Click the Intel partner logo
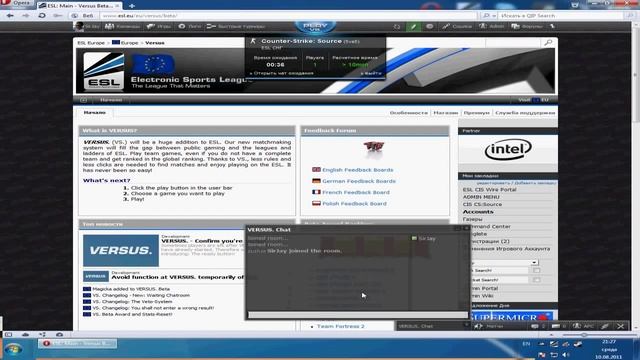Image resolution: width=640 pixels, height=360 pixels. (x=508, y=149)
